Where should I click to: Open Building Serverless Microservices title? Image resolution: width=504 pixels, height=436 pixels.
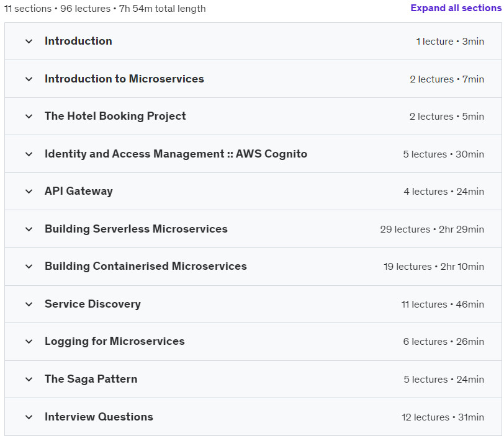(136, 229)
